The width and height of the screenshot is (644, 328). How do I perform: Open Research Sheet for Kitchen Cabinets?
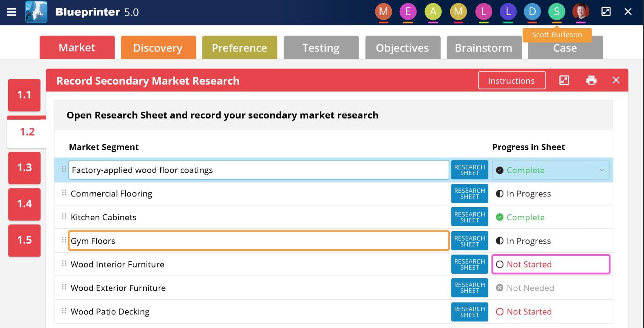pyautogui.click(x=469, y=217)
